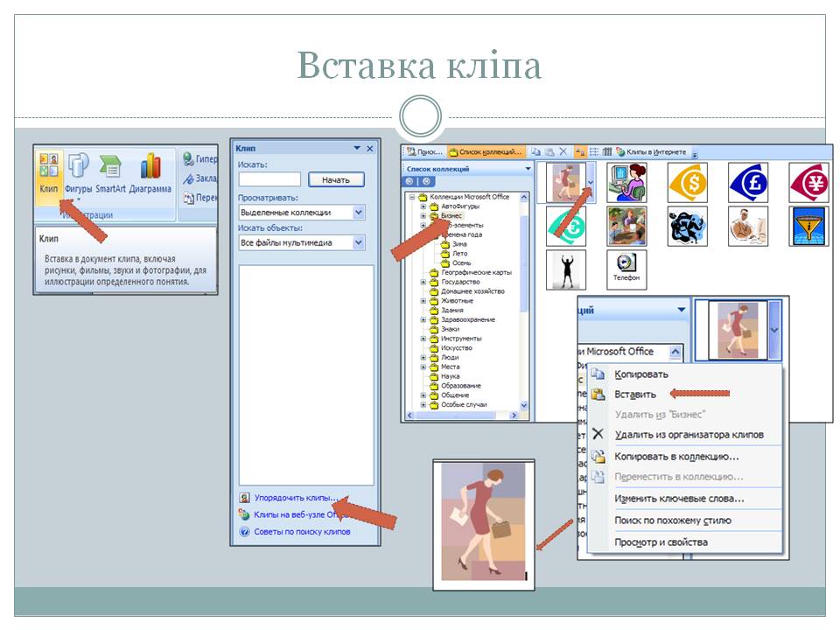Select the dollar sign clip art
This screenshot has height=630, width=840.
688,183
